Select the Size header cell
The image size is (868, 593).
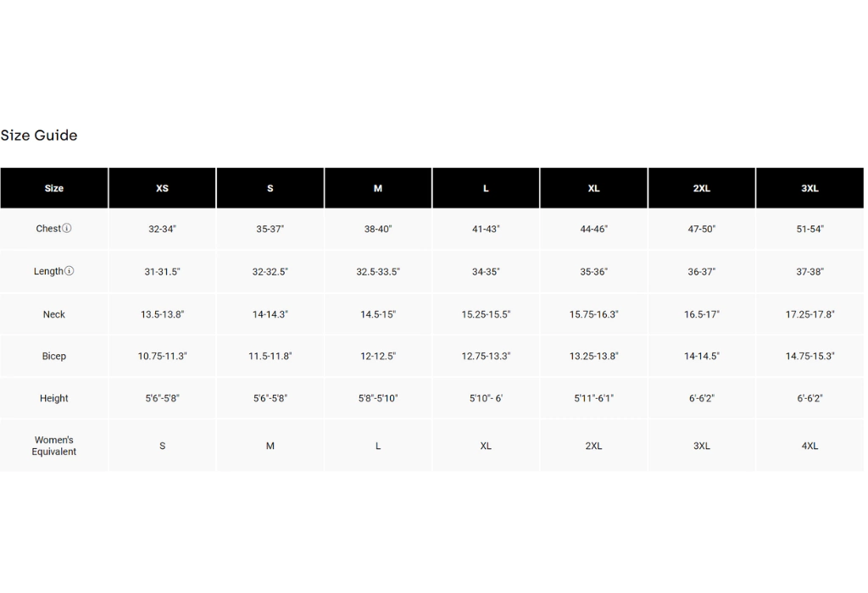54,188
